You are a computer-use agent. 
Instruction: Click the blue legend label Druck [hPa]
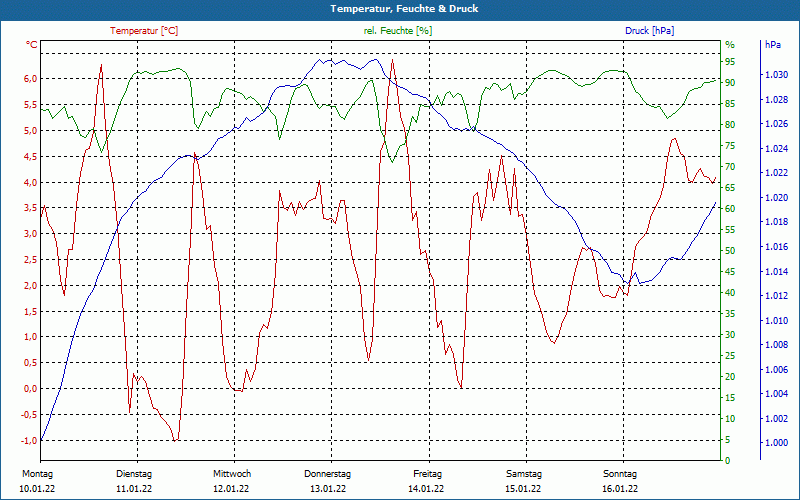click(649, 31)
